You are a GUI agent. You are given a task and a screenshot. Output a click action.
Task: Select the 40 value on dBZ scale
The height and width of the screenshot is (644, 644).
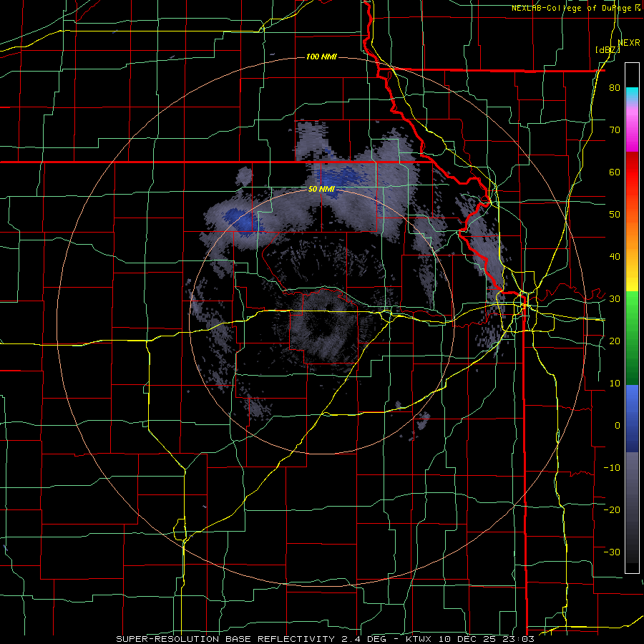tap(615, 257)
